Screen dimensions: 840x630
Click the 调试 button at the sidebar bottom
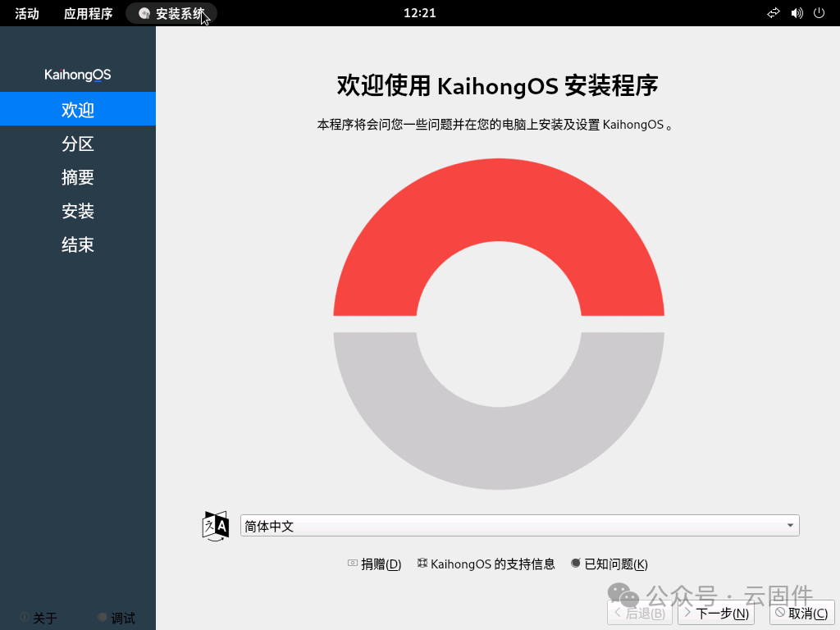click(116, 618)
